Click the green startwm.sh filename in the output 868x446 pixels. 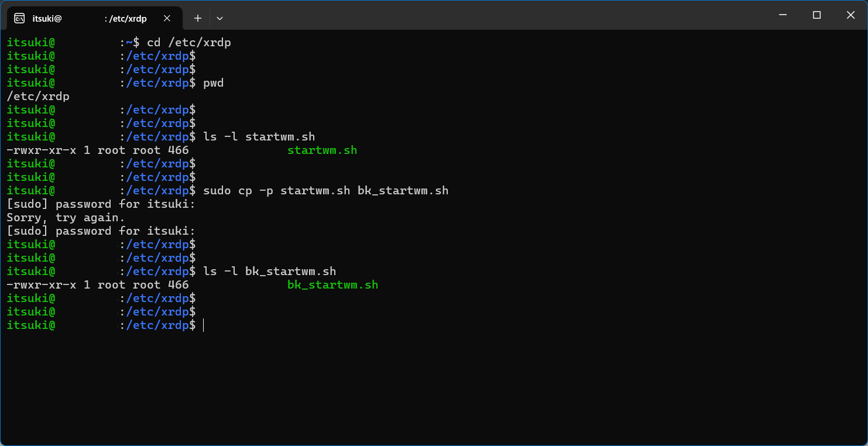[322, 150]
